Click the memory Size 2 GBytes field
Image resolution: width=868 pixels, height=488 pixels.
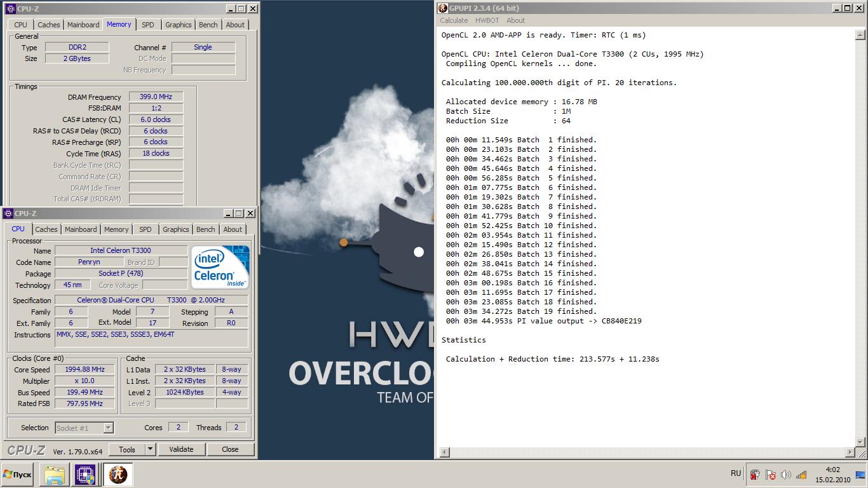coord(76,58)
